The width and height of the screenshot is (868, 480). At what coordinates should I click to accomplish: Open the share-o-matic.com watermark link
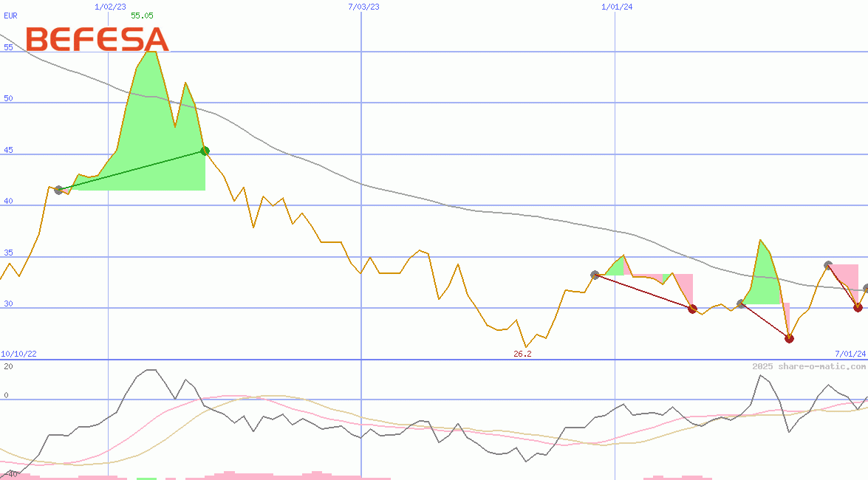[x=809, y=366]
